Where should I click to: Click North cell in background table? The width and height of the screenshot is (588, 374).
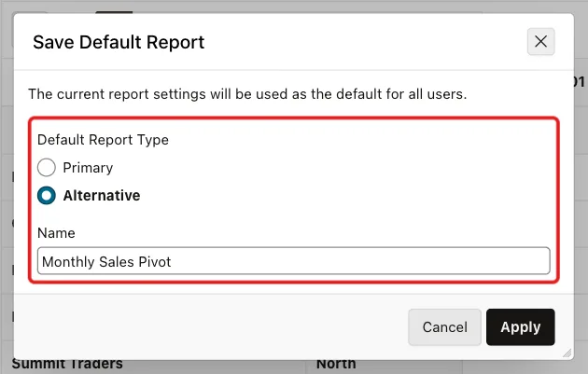[x=336, y=365]
